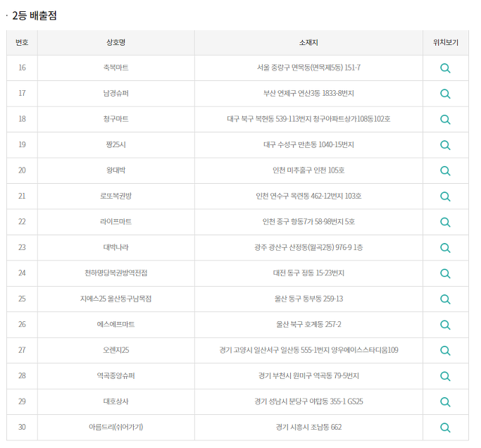This screenshot has width=481, height=448.
Task: Click address 대전 동구 정동 15-23번지
Action: click(308, 273)
